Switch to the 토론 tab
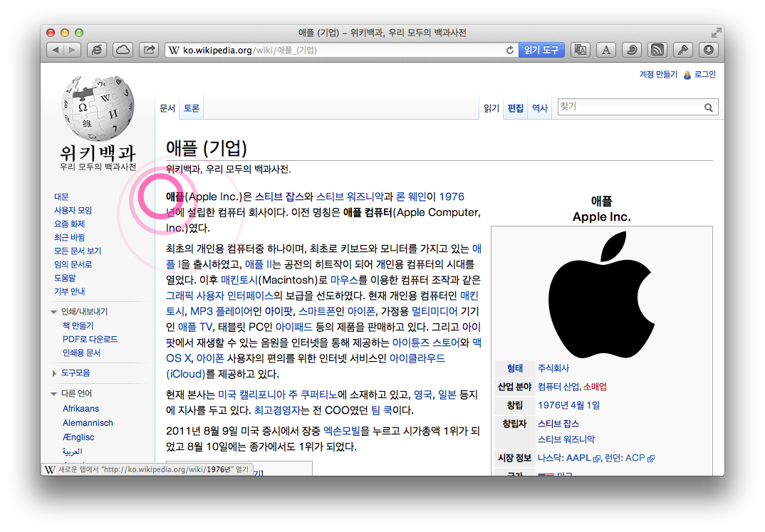This screenshot has height=532, width=765. tap(191, 108)
